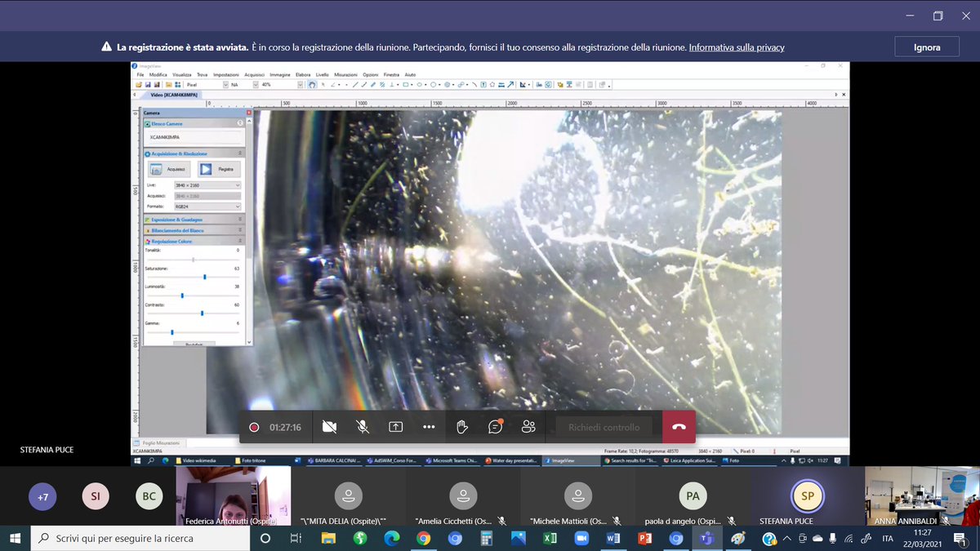Image resolution: width=980 pixels, height=551 pixels.
Task: Show the +7 additional participants
Action: tap(42, 496)
